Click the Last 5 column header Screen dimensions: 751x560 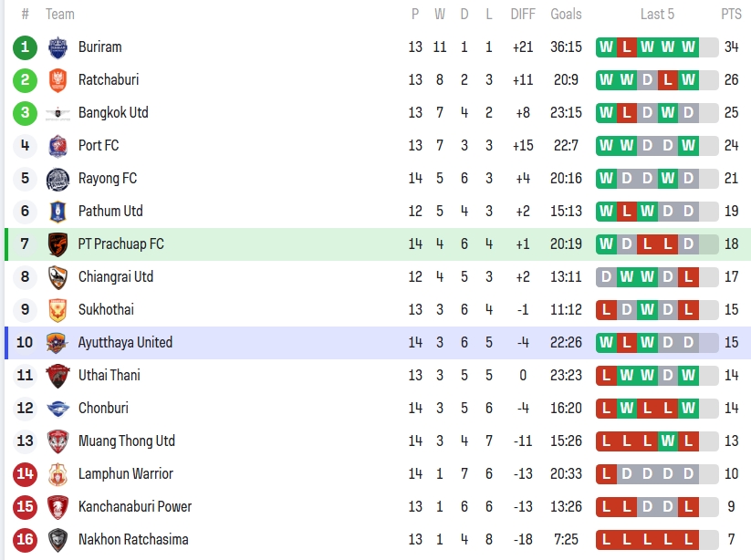coord(657,15)
